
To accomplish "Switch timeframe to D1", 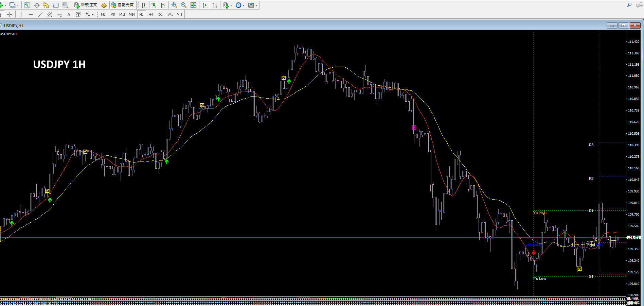I will pos(160,14).
